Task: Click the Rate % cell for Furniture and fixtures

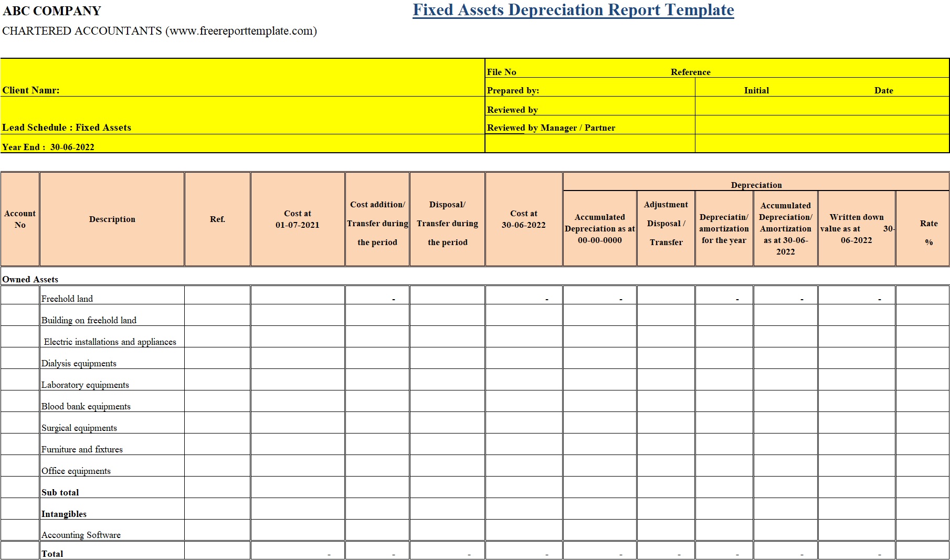Action: pyautogui.click(x=923, y=444)
